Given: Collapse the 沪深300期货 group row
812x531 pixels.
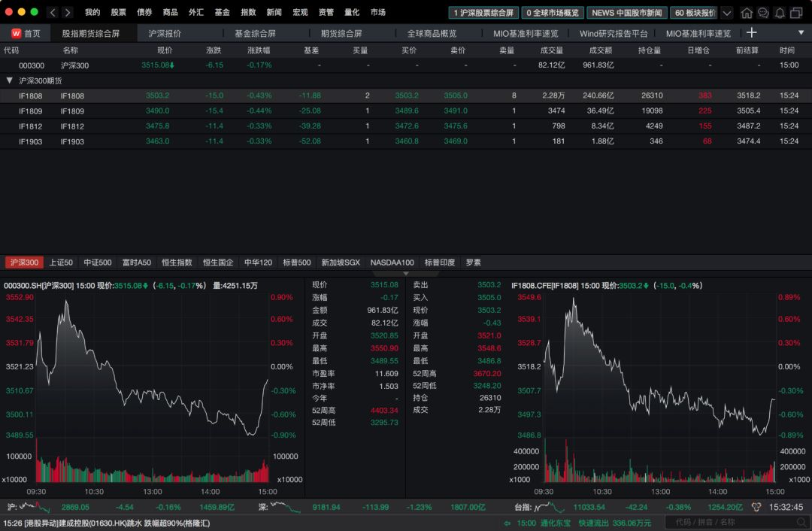Looking at the screenshot, I should (9, 80).
